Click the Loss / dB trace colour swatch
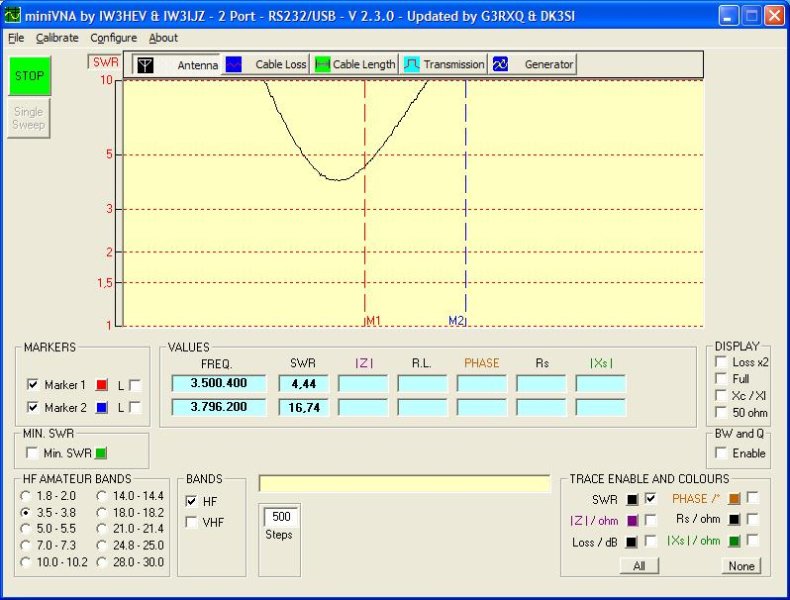 pos(632,543)
